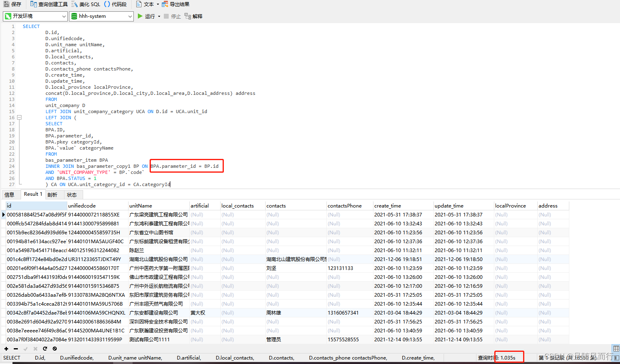Click the 查询时间 1.035s status entry
This screenshot has width=620, height=364.
[497, 358]
